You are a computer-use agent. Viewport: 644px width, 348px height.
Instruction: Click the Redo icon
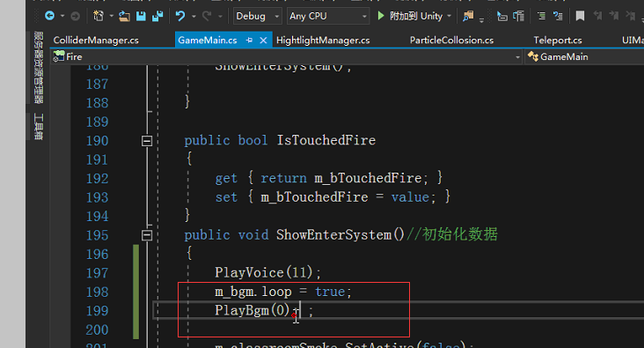(207, 16)
